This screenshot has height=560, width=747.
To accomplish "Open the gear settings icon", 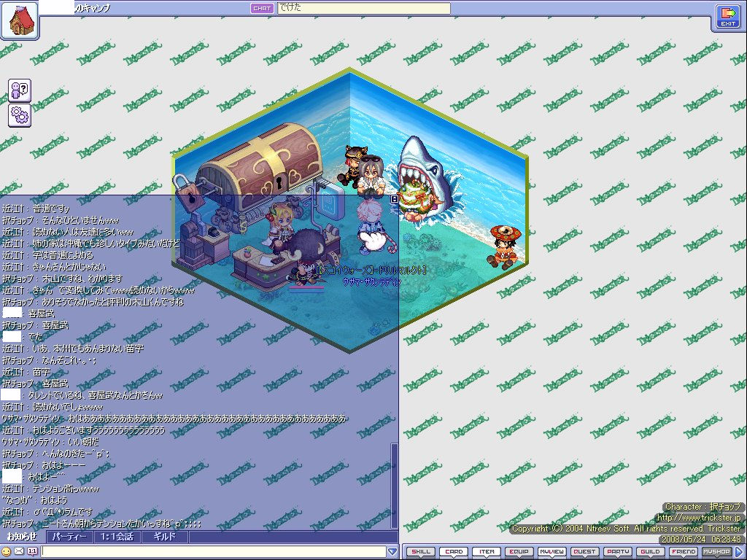I will (x=20, y=115).
